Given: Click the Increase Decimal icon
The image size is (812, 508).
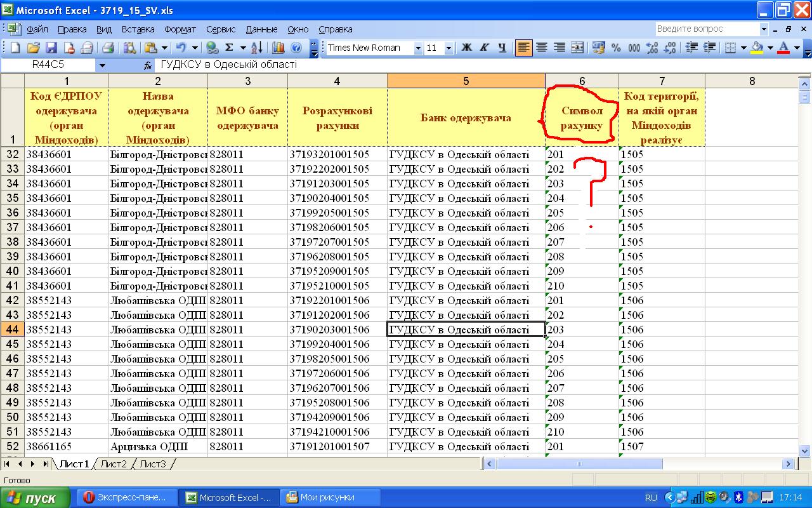Looking at the screenshot, I should (652, 48).
